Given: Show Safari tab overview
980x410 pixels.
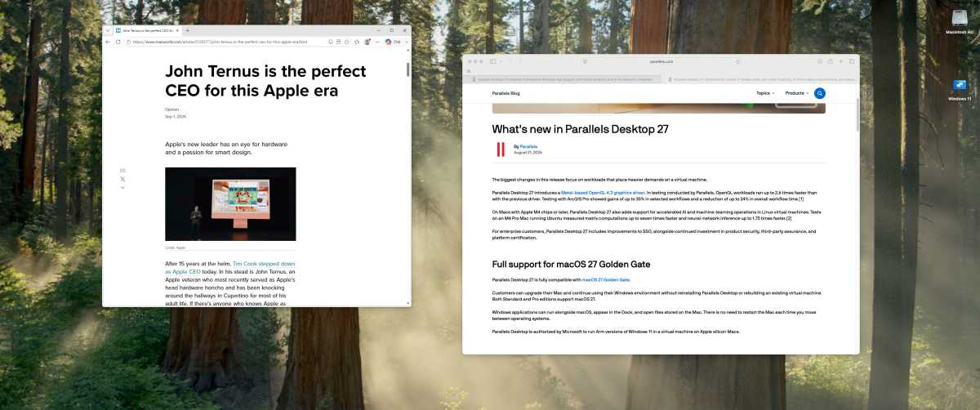Looking at the screenshot, I should (x=851, y=61).
